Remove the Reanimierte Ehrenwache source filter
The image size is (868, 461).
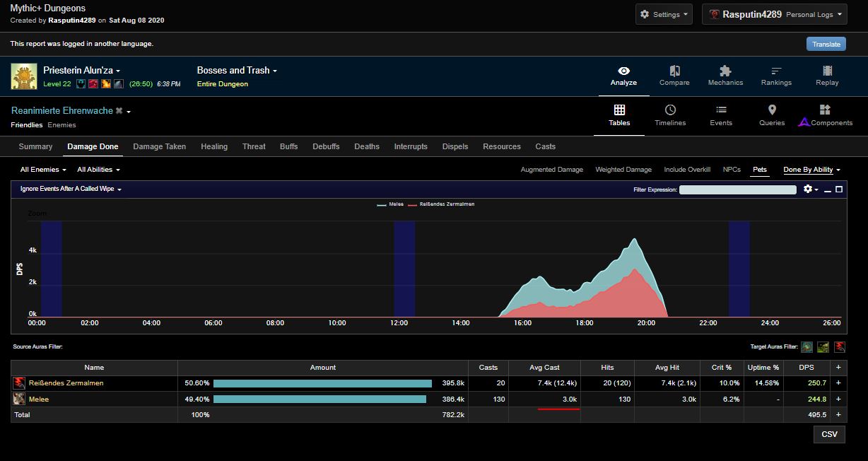(119, 111)
